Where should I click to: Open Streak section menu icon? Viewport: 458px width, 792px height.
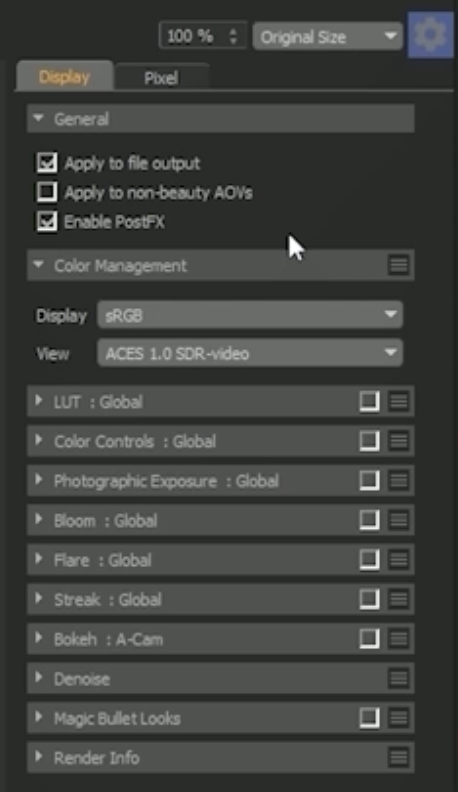coord(398,599)
